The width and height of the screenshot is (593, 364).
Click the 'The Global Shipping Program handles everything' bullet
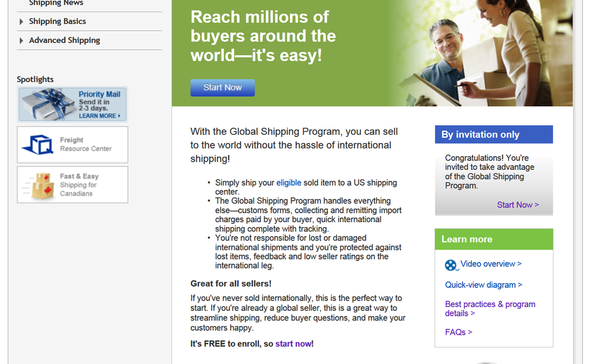308,215
